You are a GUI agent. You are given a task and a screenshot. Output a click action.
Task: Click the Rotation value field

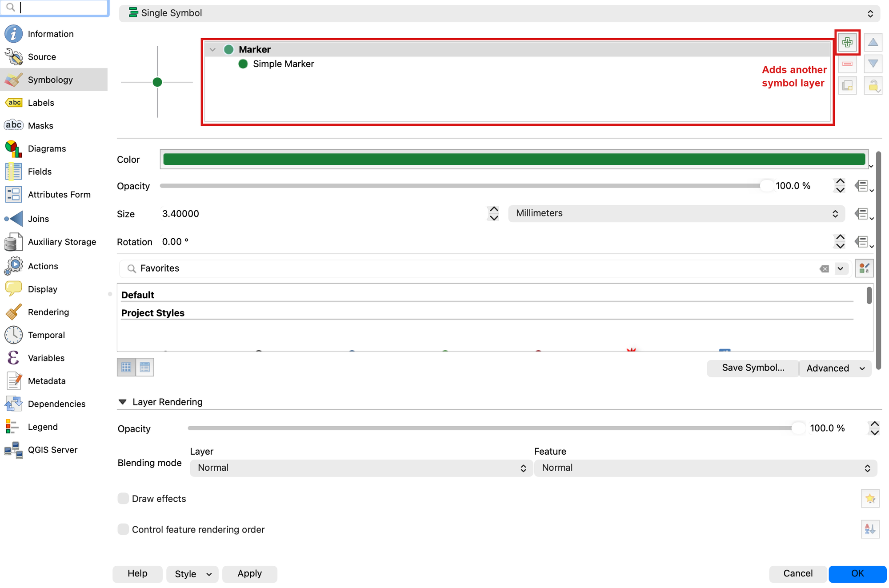[x=496, y=242]
